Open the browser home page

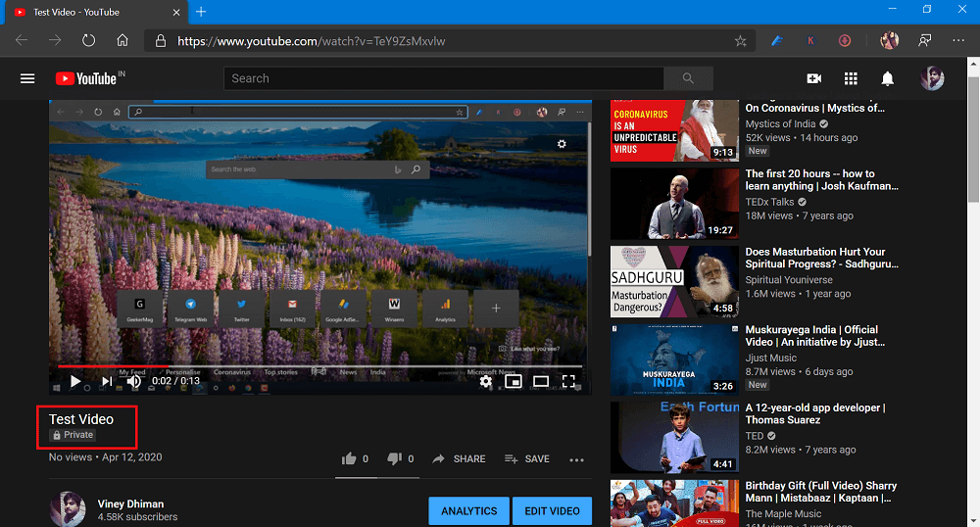[122, 40]
